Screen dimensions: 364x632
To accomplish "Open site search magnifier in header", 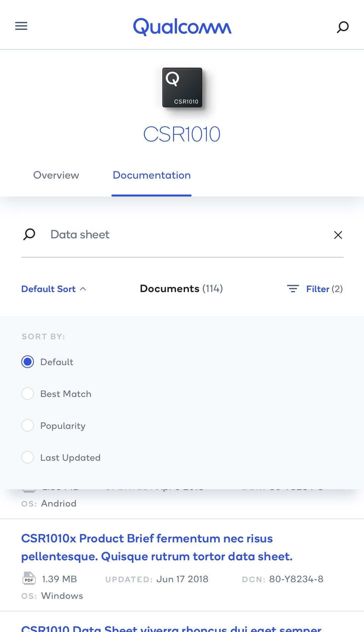I will coord(343,27).
